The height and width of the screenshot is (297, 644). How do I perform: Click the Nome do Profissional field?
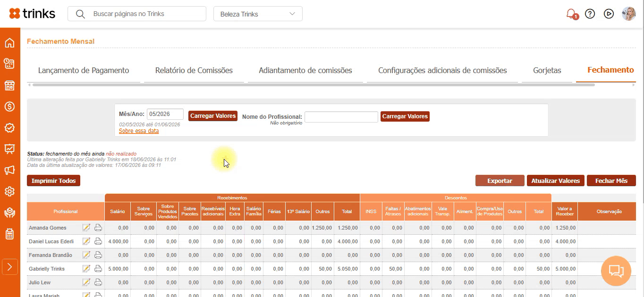[341, 116]
